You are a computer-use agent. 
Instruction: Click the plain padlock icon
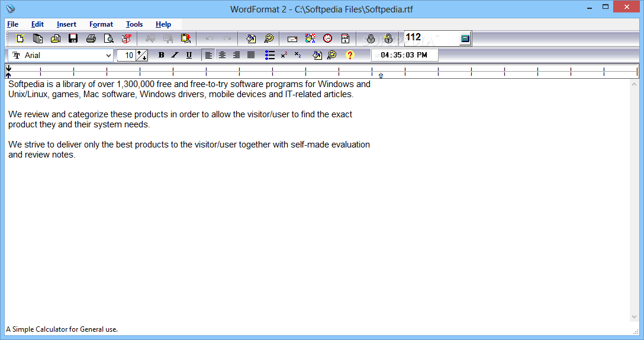pyautogui.click(x=371, y=39)
